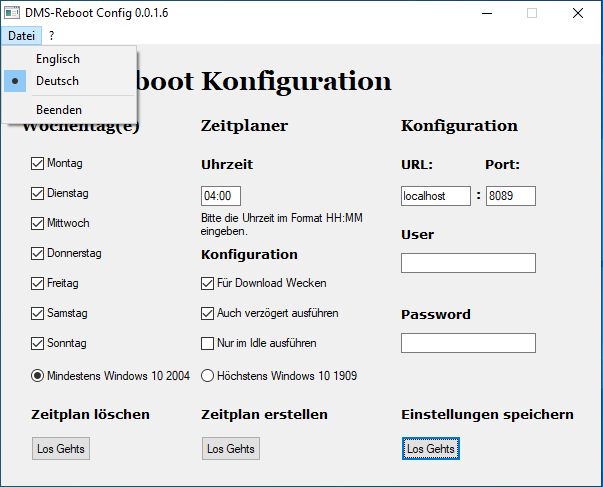Click the Uhrzeit time input field
603x487 pixels.
[x=221, y=196]
